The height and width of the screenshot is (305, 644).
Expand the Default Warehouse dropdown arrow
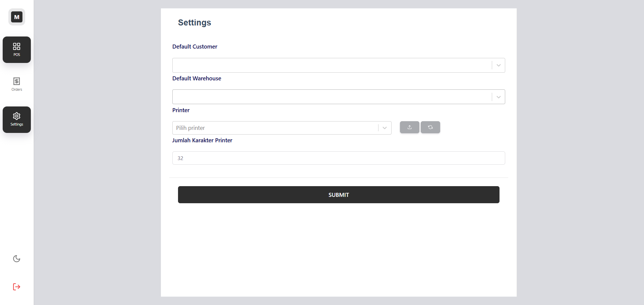pyautogui.click(x=498, y=97)
